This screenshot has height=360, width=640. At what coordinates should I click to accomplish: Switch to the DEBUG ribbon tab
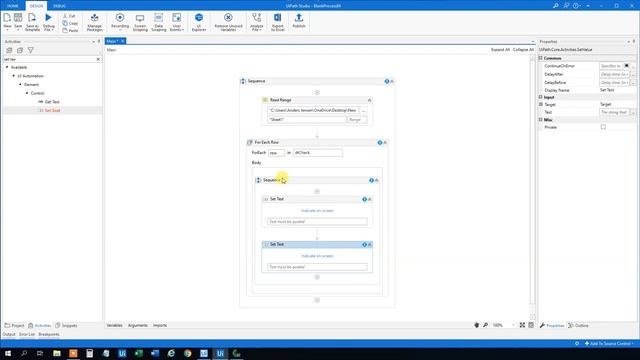[x=59, y=6]
